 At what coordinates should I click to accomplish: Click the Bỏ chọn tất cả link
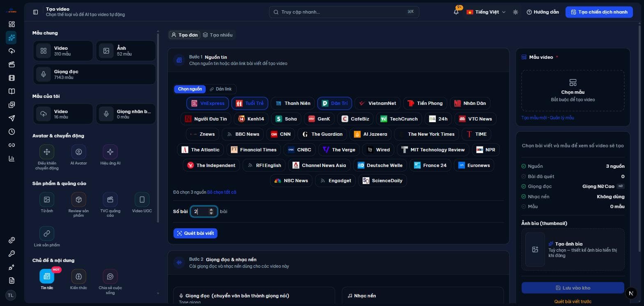[x=222, y=192]
